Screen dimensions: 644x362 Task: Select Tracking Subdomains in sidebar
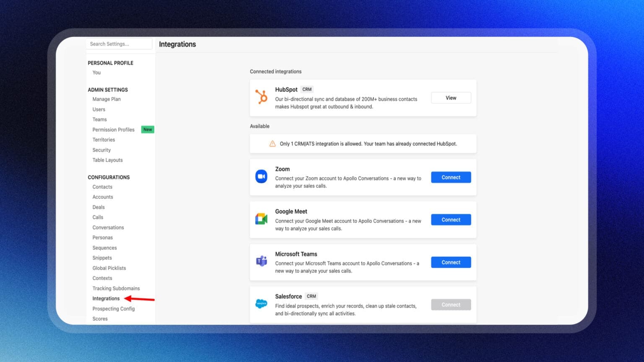116,288
